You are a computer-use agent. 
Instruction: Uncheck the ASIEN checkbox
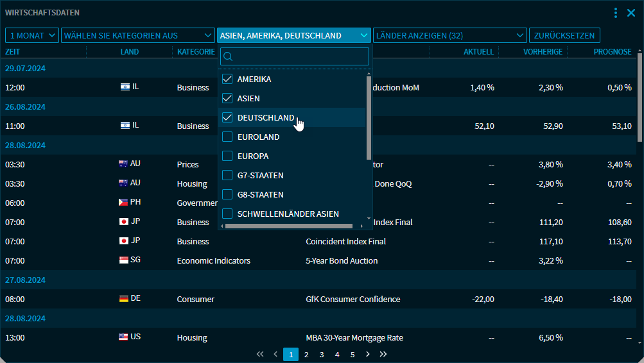(x=227, y=99)
